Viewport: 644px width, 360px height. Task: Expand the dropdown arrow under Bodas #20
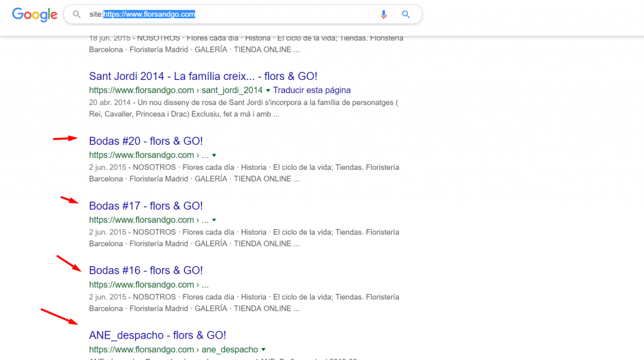214,155
